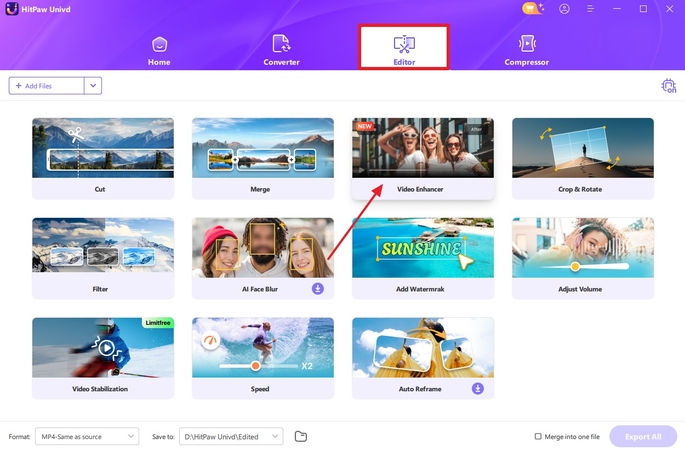
Task: Open the Merge tool card
Action: [x=263, y=158]
